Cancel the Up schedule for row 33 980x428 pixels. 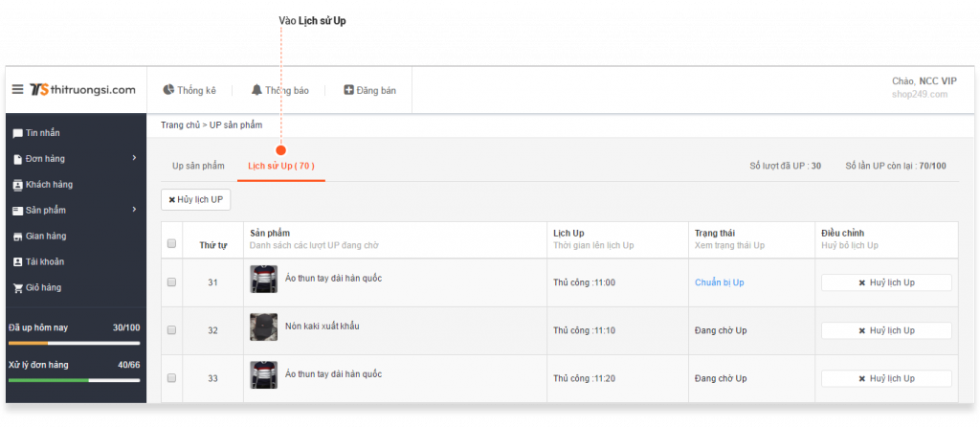[x=886, y=378]
